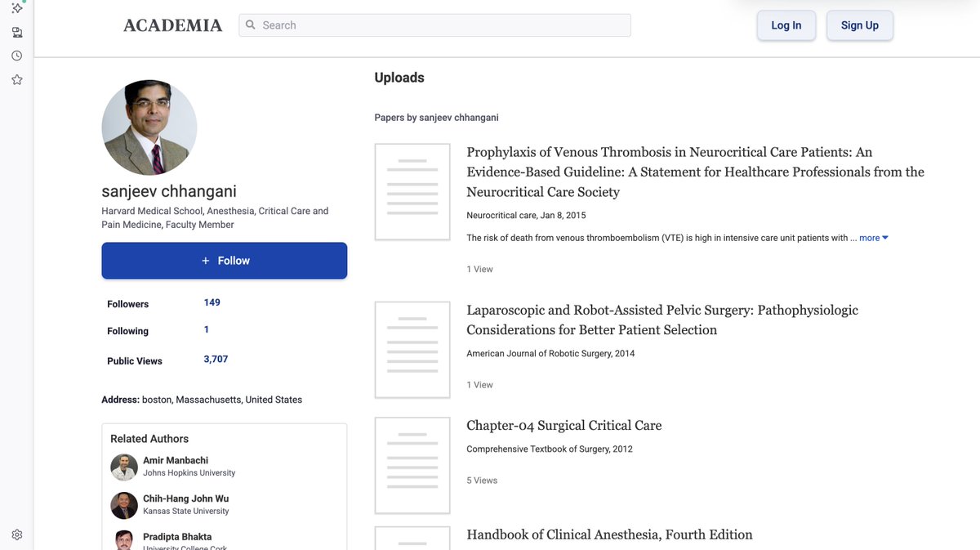Open the Log In page

(x=786, y=25)
